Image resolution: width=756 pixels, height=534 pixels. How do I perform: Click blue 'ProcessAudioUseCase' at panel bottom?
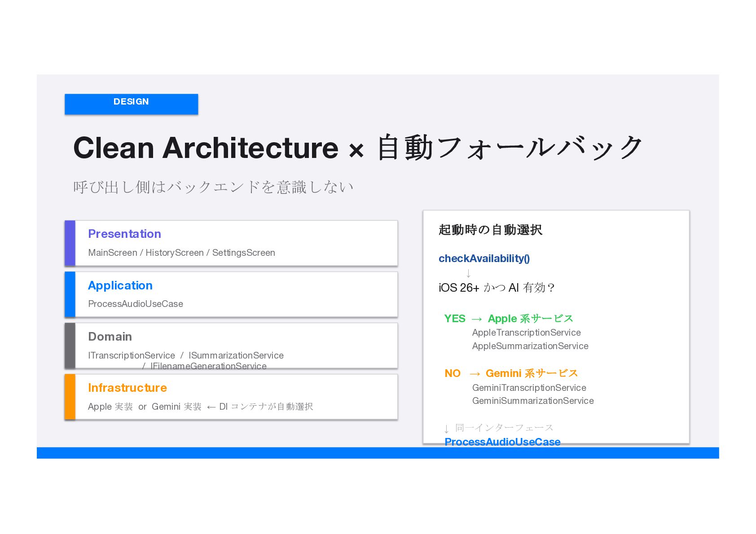502,442
